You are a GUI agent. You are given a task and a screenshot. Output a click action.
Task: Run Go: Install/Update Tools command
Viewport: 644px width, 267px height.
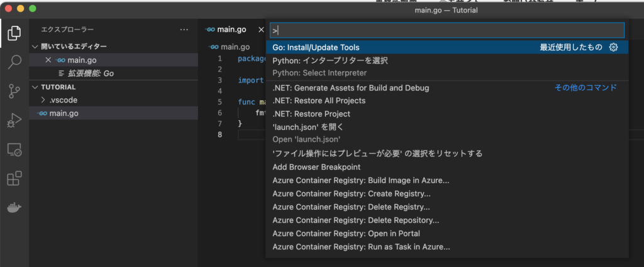pos(447,47)
